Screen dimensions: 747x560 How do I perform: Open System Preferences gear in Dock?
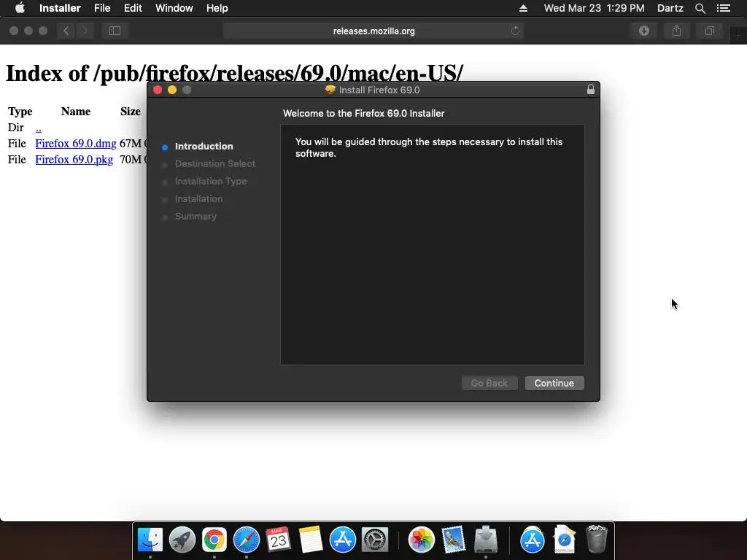click(x=375, y=540)
